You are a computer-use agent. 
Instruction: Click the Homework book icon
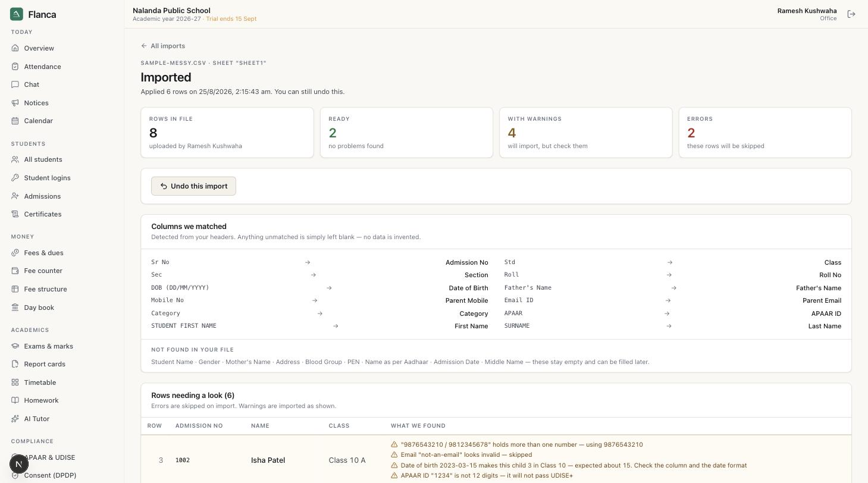pos(15,400)
